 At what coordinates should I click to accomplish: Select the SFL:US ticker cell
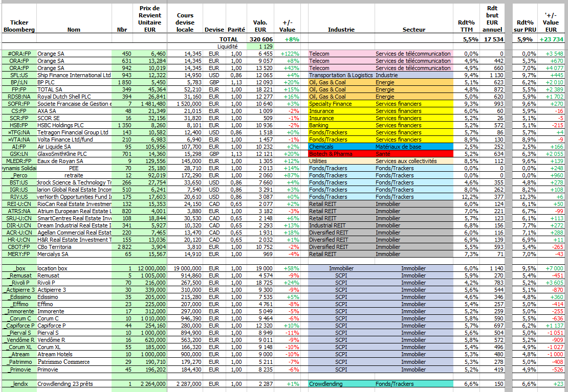click(19, 75)
